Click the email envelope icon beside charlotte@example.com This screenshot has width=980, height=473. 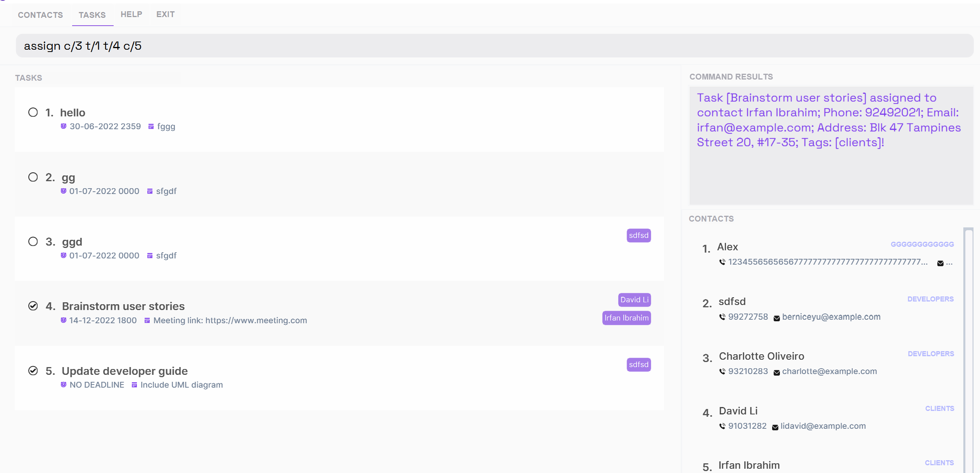point(776,372)
